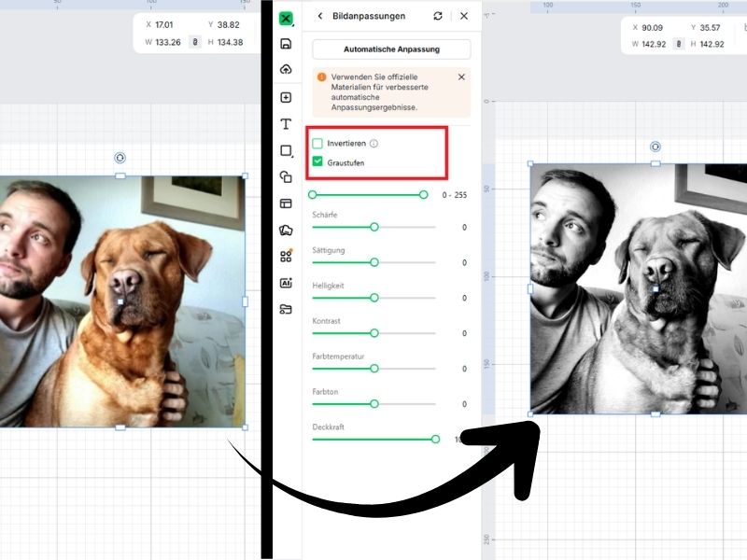The image size is (747, 560).
Task: Open the layout table icon in sidebar
Action: click(286, 203)
